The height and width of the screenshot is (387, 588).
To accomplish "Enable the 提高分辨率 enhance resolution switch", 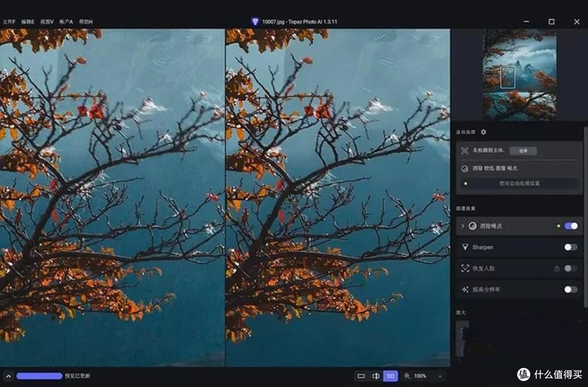I will 571,289.
